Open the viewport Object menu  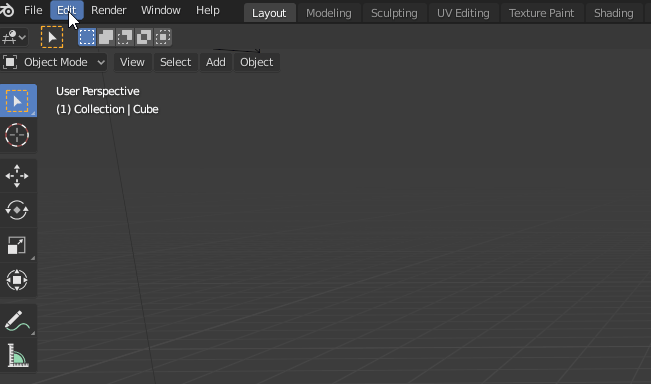coord(257,62)
